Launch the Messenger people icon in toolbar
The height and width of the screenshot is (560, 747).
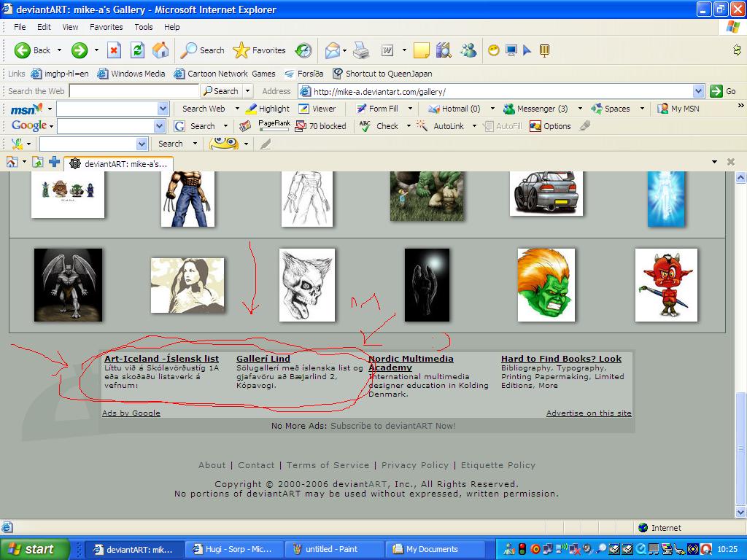pyautogui.click(x=469, y=50)
